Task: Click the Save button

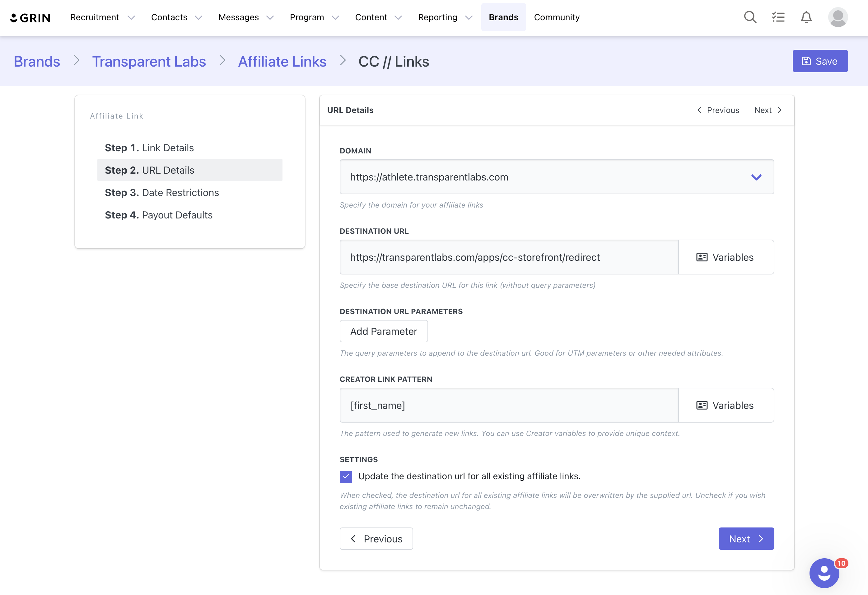Action: pyautogui.click(x=820, y=61)
